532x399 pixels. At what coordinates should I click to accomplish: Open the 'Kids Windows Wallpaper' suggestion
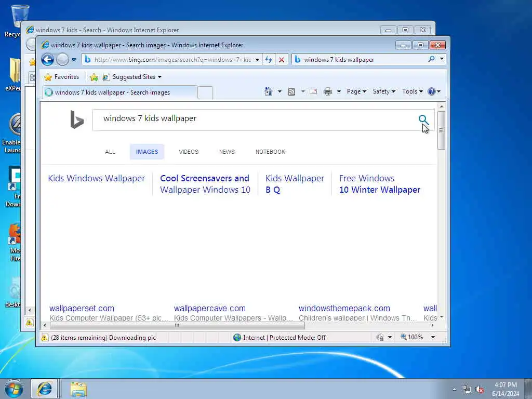coord(96,179)
